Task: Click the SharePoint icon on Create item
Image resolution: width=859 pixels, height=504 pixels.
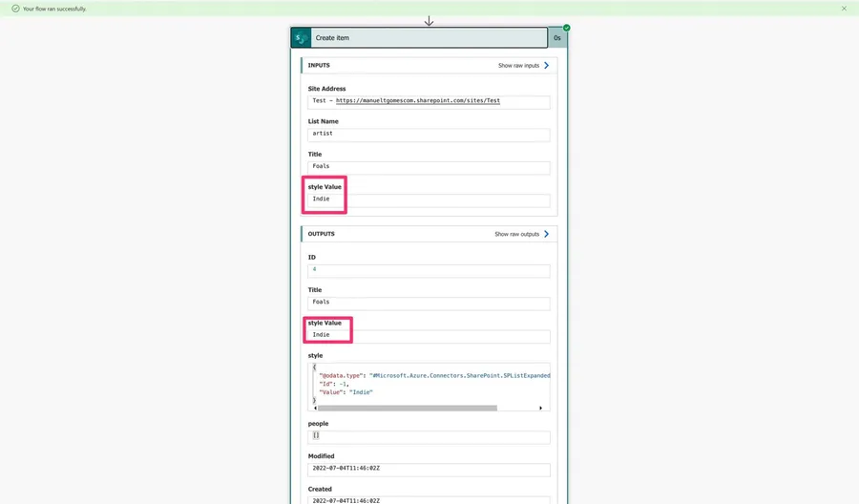Action: 301,37
